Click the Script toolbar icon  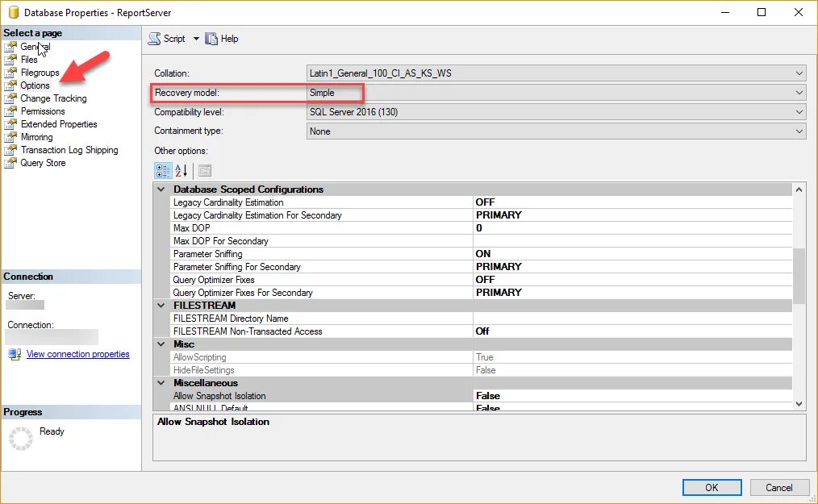(x=154, y=39)
